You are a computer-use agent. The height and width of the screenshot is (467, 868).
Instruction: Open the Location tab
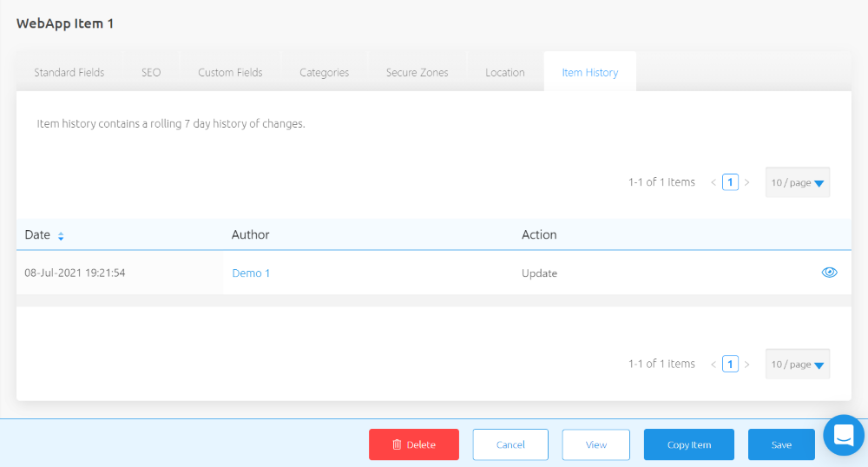click(504, 72)
